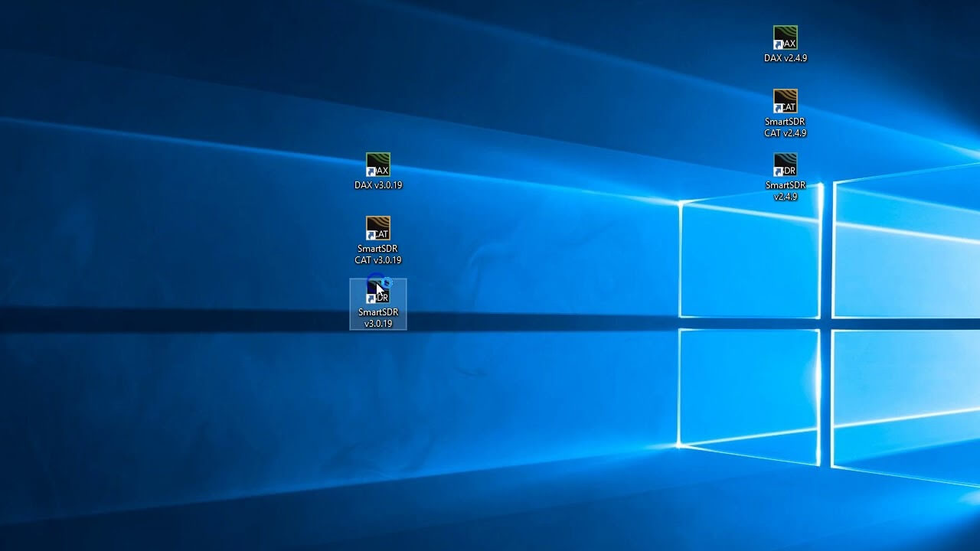Screen dimensions: 980x551
Task: Click the "SmartSDR CAT v3.0.19" label text
Action: [x=378, y=255]
